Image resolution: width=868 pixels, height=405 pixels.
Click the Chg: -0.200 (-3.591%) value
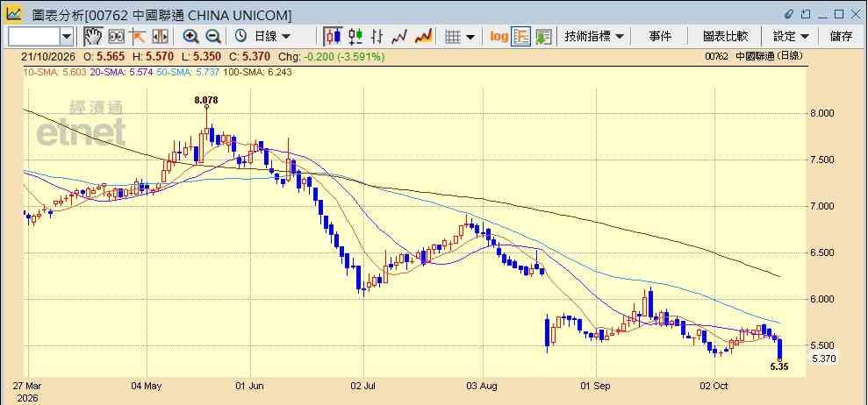[332, 56]
